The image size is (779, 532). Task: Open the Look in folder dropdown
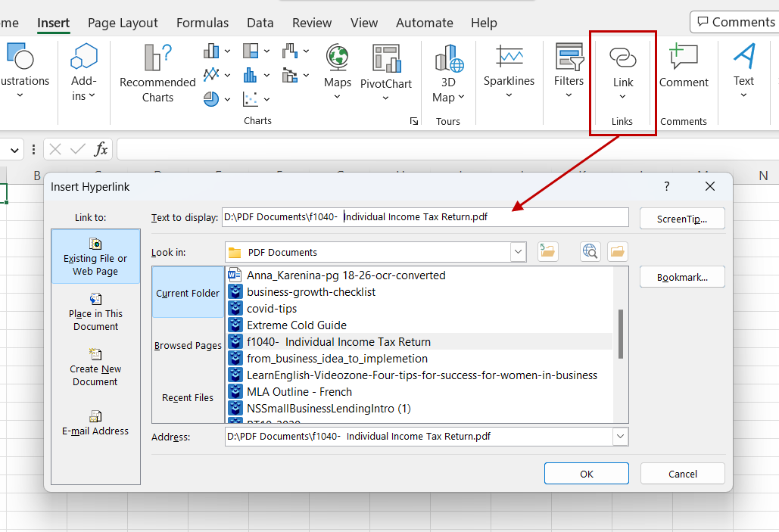[518, 251]
